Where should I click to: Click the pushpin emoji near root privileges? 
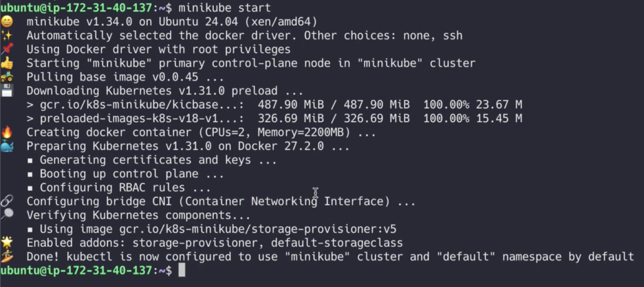tap(6, 49)
